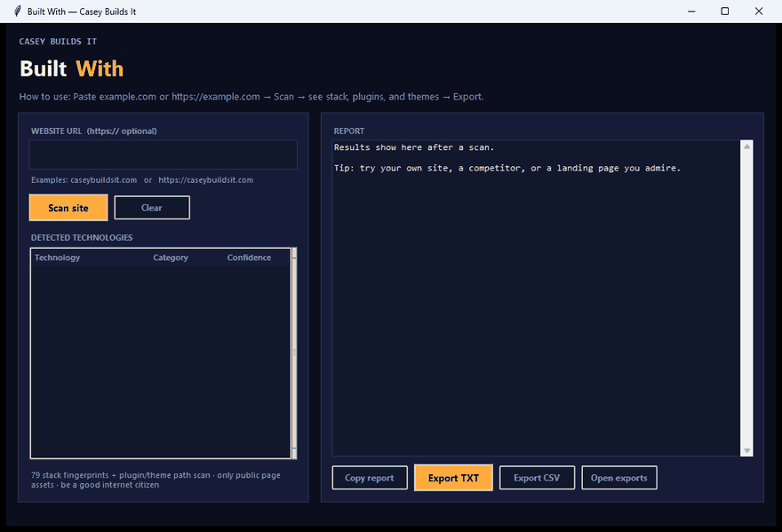782x532 pixels.
Task: Export the results as CSV
Action: tap(537, 478)
